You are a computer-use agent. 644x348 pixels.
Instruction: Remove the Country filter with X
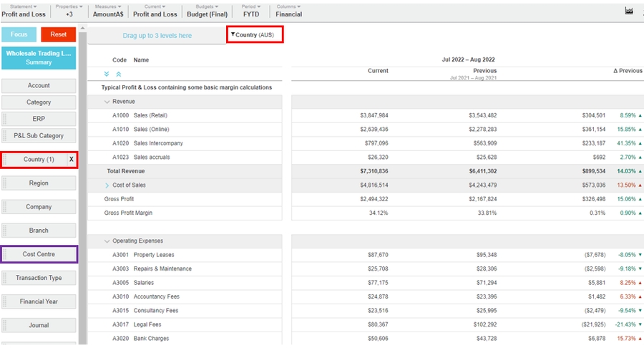[71, 160]
